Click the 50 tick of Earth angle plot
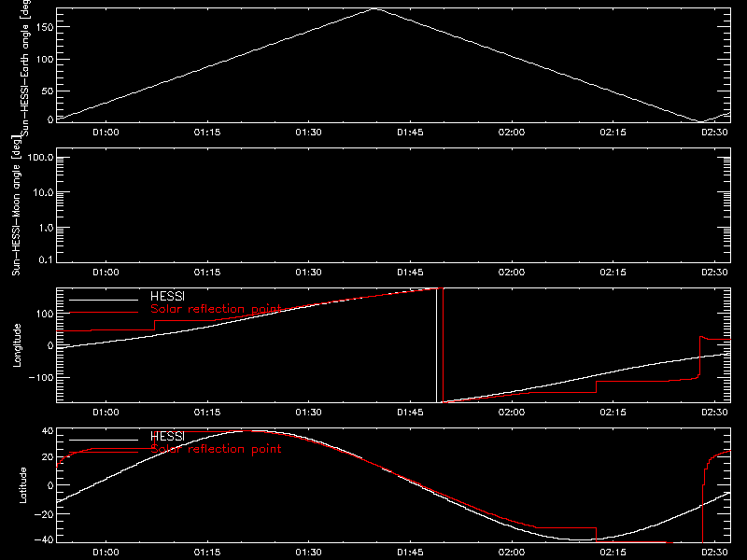The width and height of the screenshot is (747, 560). tap(47, 91)
